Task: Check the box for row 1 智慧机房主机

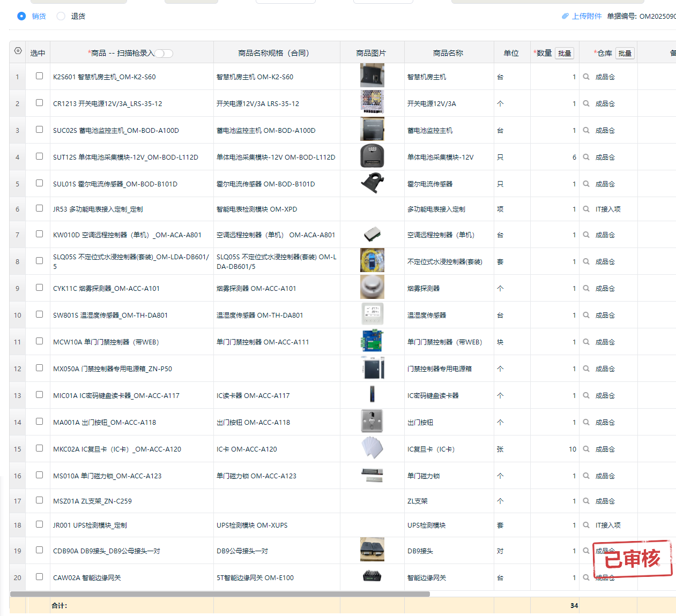Action: tap(39, 76)
